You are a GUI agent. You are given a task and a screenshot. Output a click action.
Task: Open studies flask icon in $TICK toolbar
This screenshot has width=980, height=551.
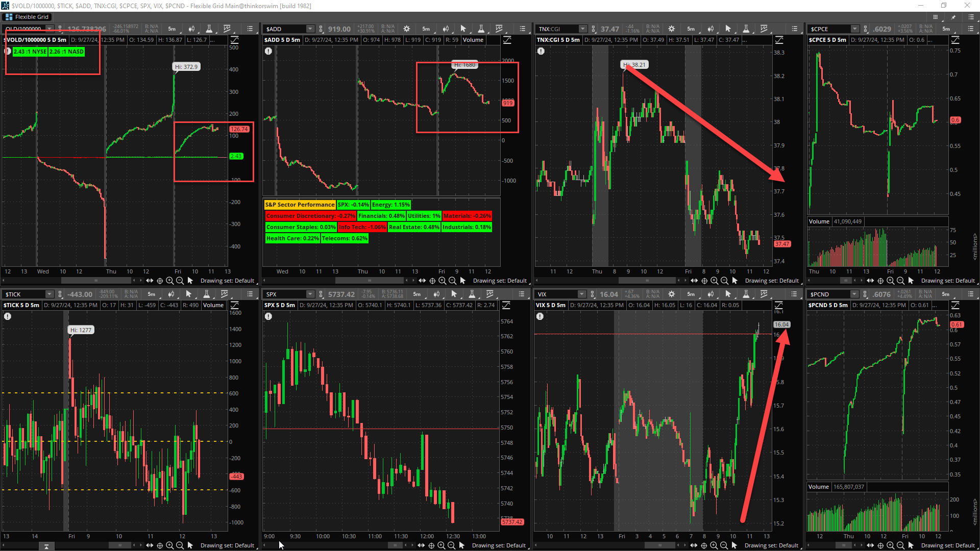click(206, 294)
